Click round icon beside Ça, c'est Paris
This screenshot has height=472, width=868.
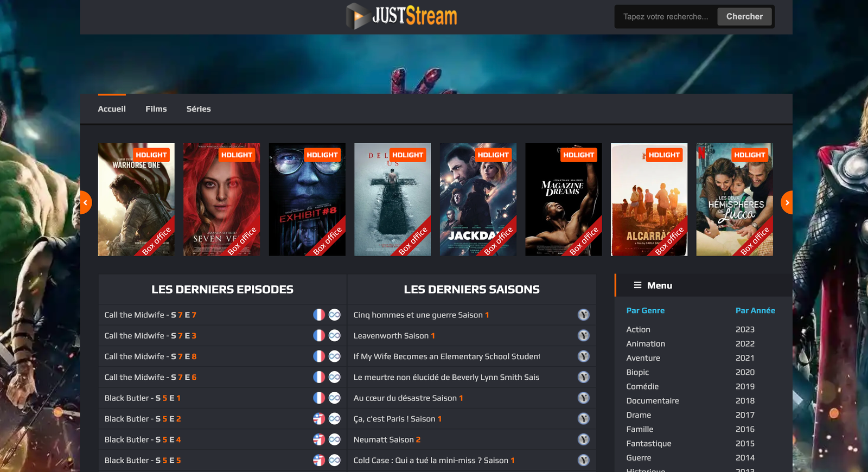[584, 419]
